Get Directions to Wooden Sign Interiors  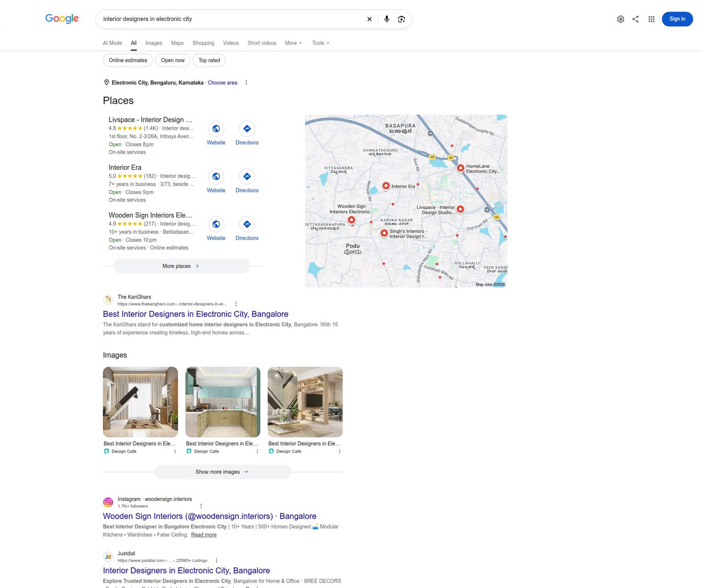(247, 224)
